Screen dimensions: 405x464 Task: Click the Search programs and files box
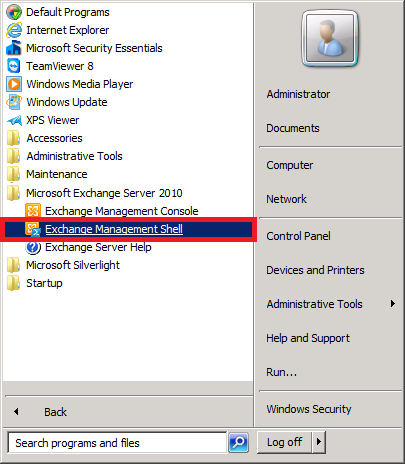[x=117, y=443]
